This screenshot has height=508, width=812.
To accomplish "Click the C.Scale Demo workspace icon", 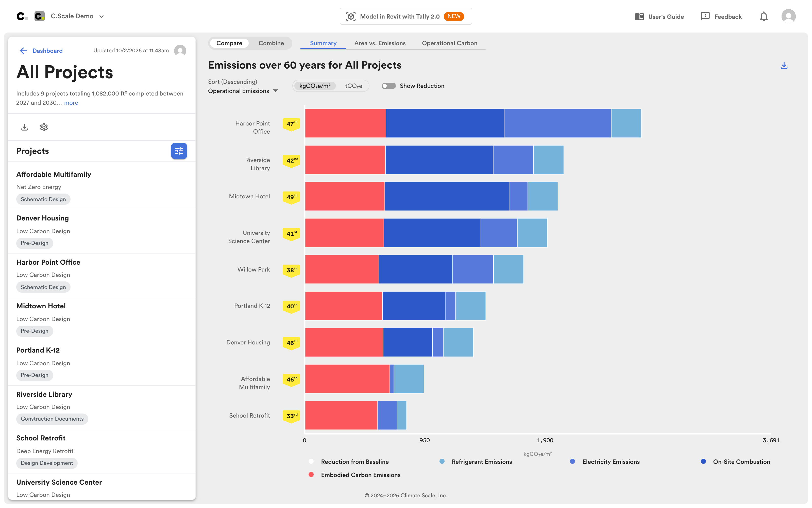I will tap(40, 16).
